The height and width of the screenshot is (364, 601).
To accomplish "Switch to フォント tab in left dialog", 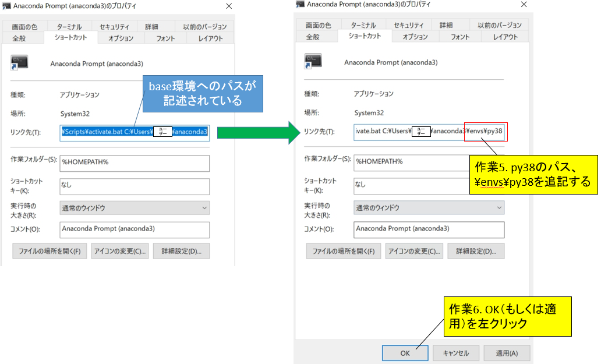I will [x=165, y=38].
